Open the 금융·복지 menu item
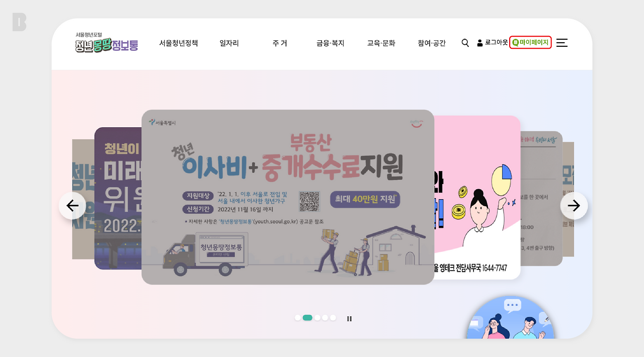Image resolution: width=644 pixels, height=357 pixels. point(331,43)
